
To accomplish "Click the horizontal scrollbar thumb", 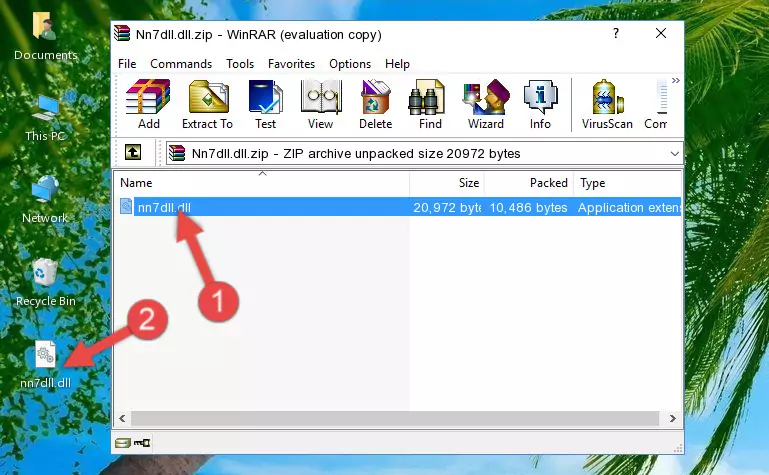I will 394,419.
